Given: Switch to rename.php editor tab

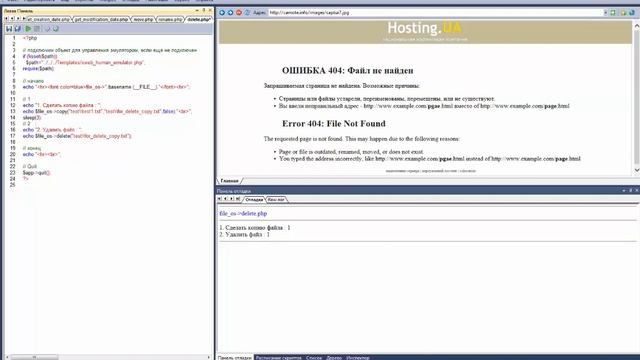Looking at the screenshot, I should pyautogui.click(x=170, y=19).
